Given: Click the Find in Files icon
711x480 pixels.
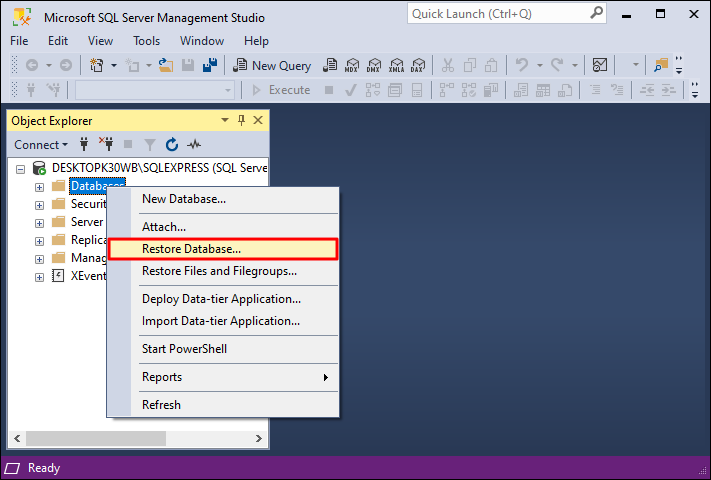Looking at the screenshot, I should point(661,66).
